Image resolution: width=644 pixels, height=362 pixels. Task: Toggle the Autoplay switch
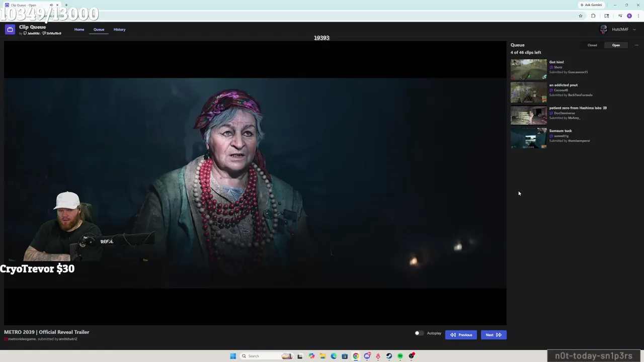coord(419,333)
